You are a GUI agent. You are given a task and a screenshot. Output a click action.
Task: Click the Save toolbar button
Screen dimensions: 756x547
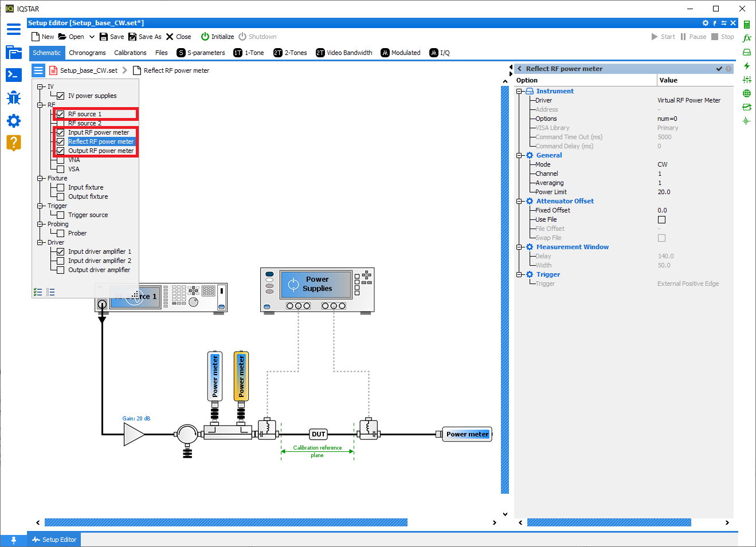[112, 37]
